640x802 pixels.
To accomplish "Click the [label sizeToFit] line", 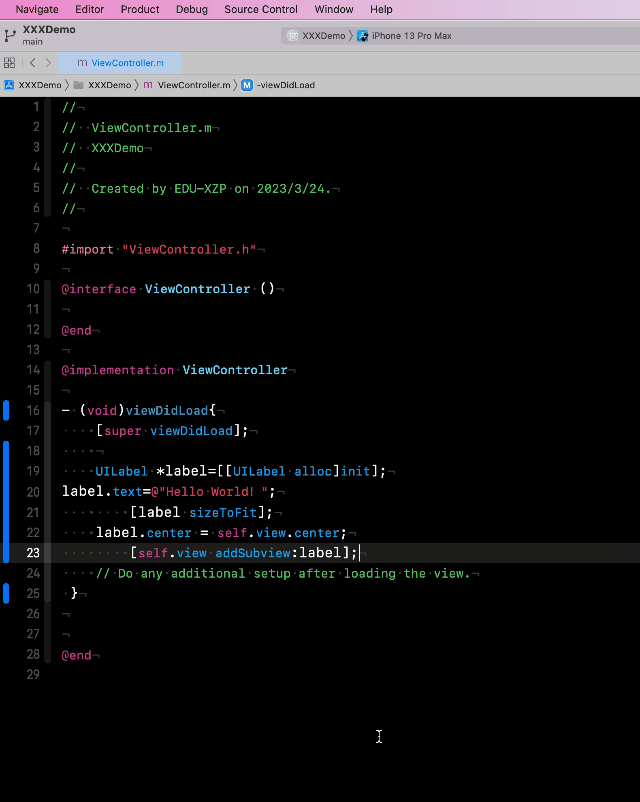I will point(202,512).
